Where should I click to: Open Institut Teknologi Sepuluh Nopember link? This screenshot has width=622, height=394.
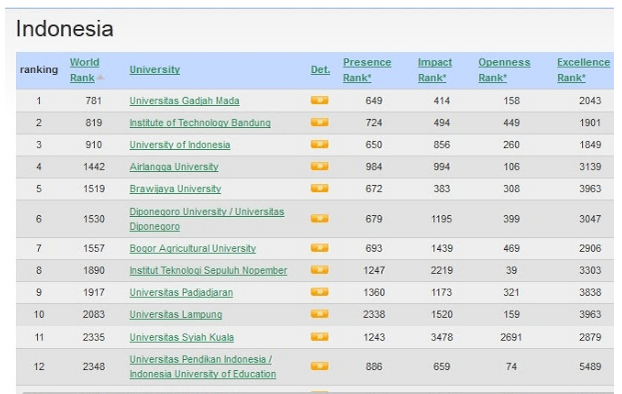(208, 271)
